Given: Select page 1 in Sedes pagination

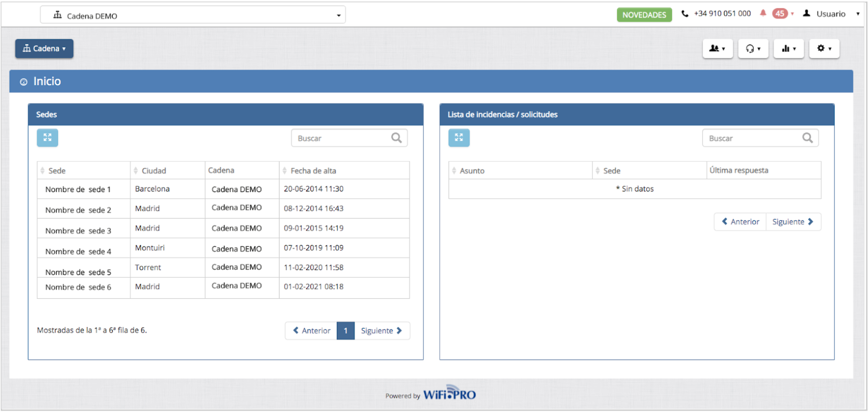Looking at the screenshot, I should click(x=345, y=331).
